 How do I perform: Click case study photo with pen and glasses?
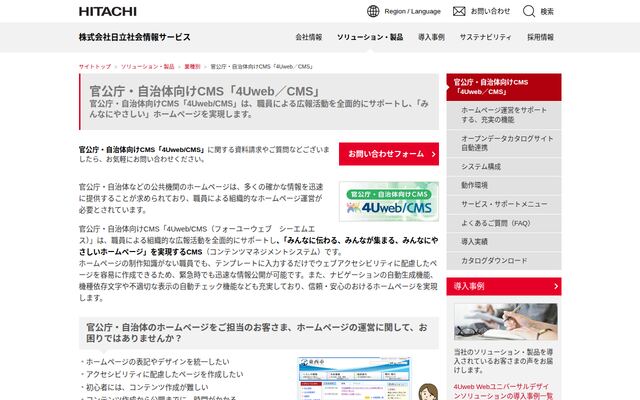pyautogui.click(x=506, y=322)
